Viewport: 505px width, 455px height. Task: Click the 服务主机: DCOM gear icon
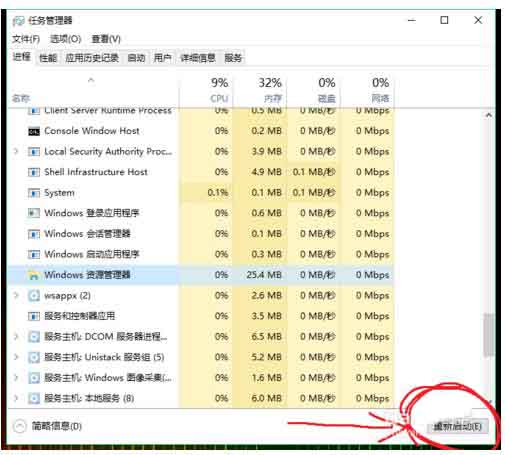click(34, 337)
